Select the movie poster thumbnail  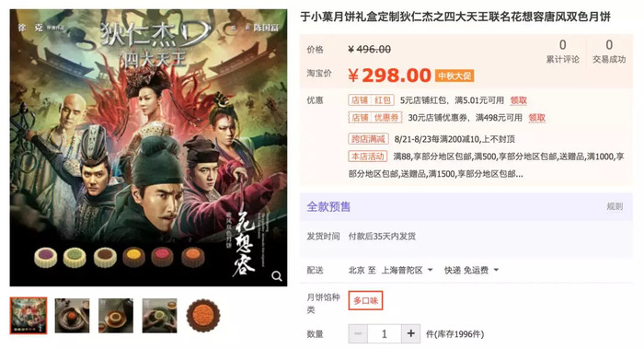[29, 315]
